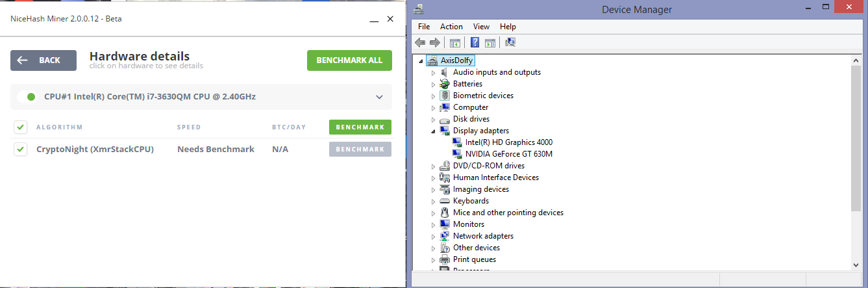Click the scrollbar down arrow in Device Manager
This screenshot has height=288, width=868.
click(857, 265)
